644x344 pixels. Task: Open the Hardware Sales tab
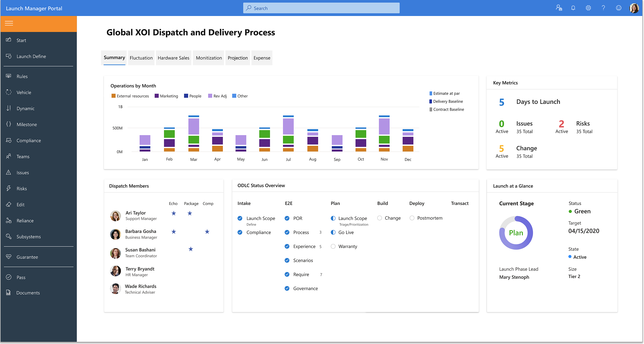pos(173,58)
